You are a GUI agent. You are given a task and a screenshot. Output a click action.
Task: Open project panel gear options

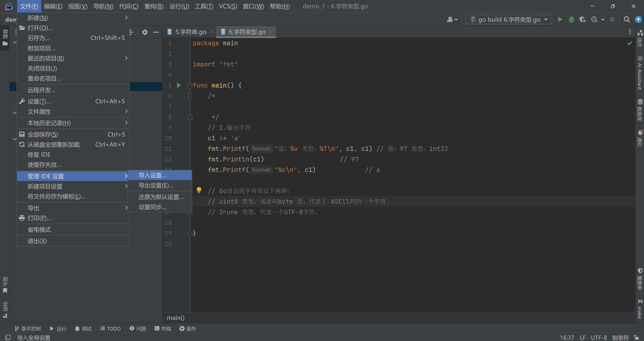click(x=145, y=32)
